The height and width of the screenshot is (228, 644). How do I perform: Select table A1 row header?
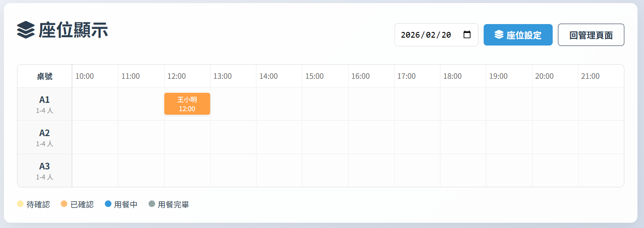45,104
